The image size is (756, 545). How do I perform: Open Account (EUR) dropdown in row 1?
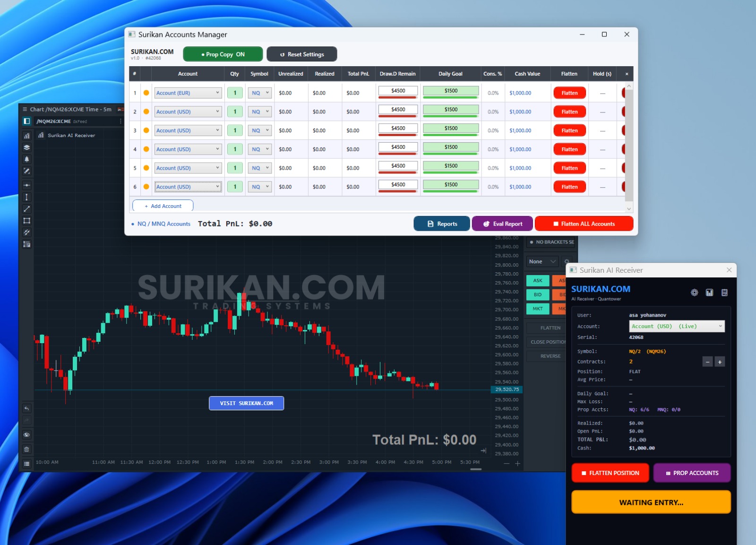coord(188,93)
